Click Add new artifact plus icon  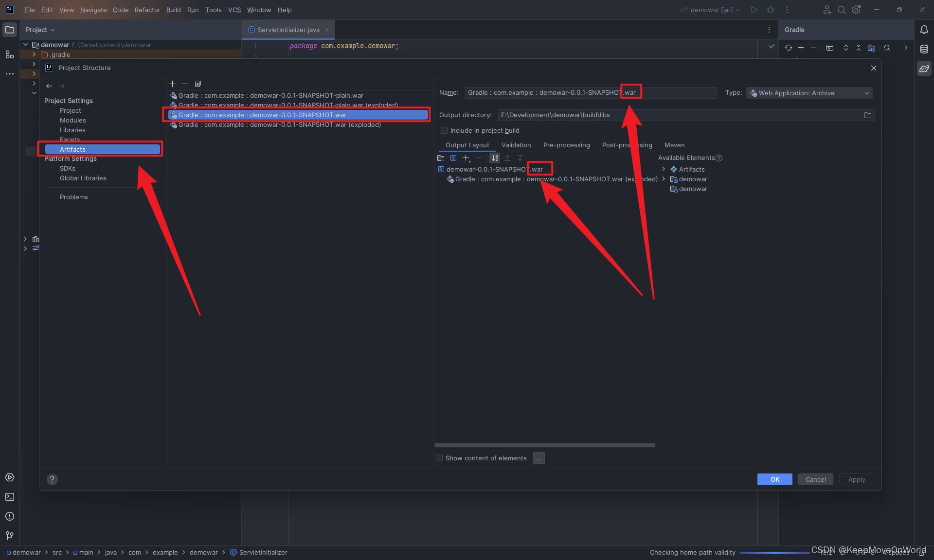tap(172, 84)
